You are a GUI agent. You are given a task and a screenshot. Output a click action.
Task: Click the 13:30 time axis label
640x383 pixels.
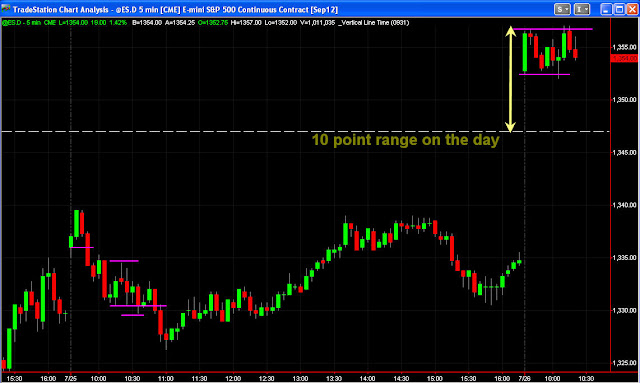click(x=334, y=379)
